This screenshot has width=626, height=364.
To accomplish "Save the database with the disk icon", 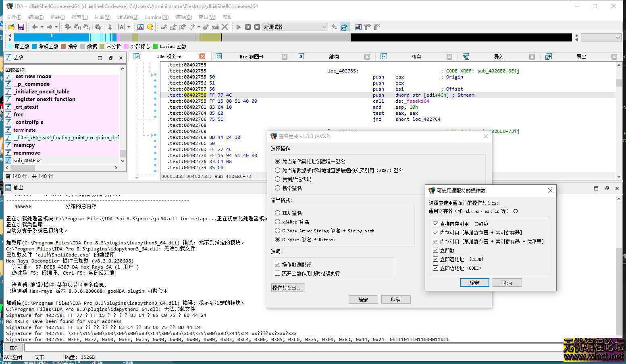I will [x=21, y=27].
